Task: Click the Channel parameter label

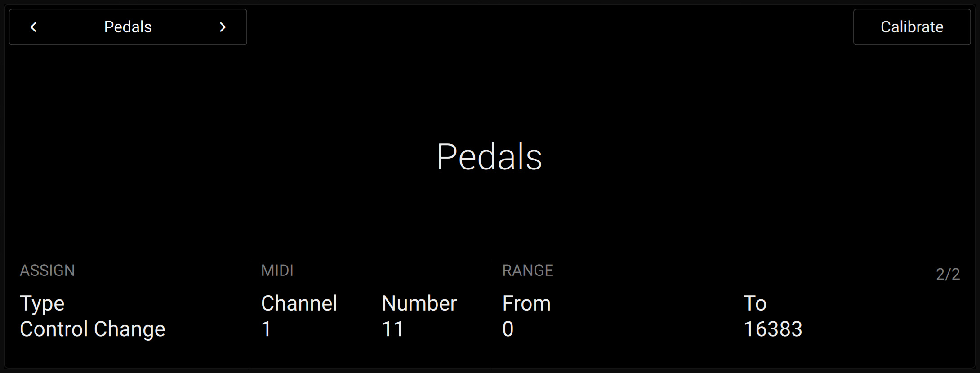Action: (x=299, y=303)
